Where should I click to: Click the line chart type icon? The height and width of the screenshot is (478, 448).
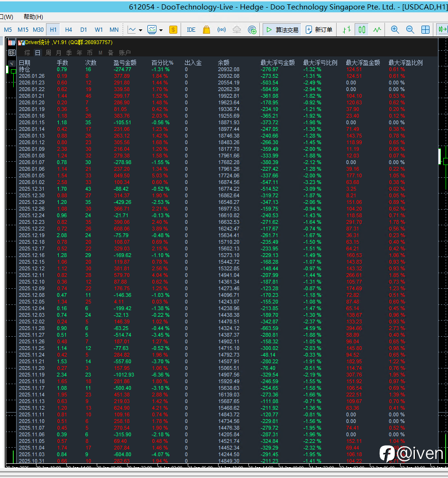[132, 29]
